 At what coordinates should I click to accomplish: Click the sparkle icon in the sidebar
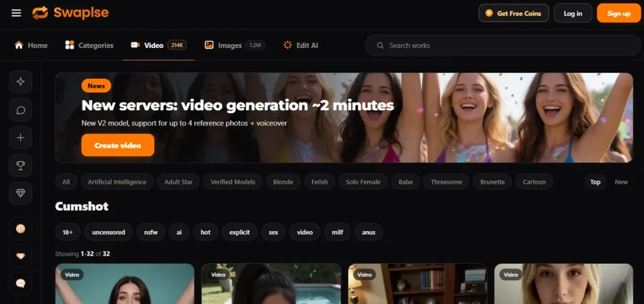(21, 82)
